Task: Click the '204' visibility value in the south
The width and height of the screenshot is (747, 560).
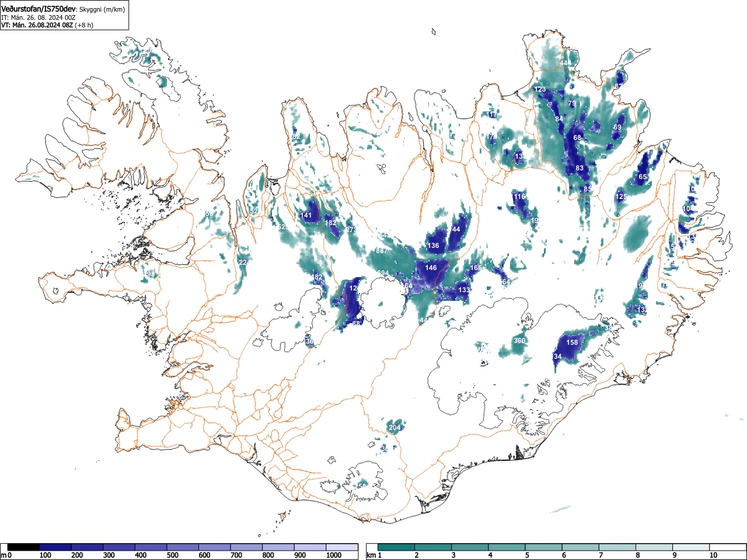Action: click(x=395, y=428)
